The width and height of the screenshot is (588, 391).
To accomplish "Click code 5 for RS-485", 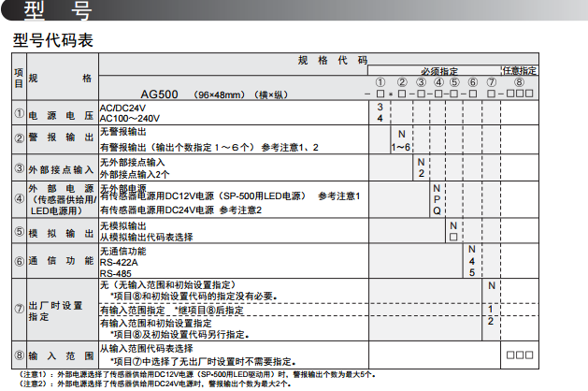I will (x=472, y=273).
